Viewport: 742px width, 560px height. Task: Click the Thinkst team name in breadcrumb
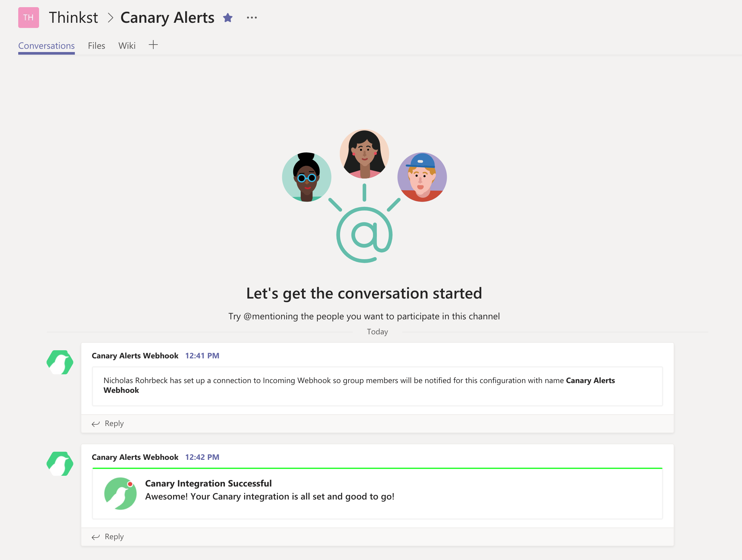click(74, 18)
